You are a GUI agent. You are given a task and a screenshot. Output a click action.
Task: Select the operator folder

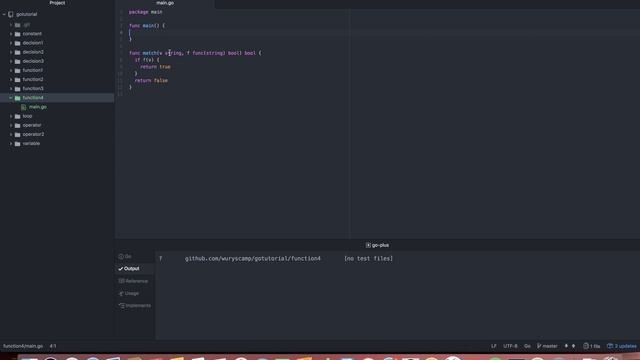[32, 125]
